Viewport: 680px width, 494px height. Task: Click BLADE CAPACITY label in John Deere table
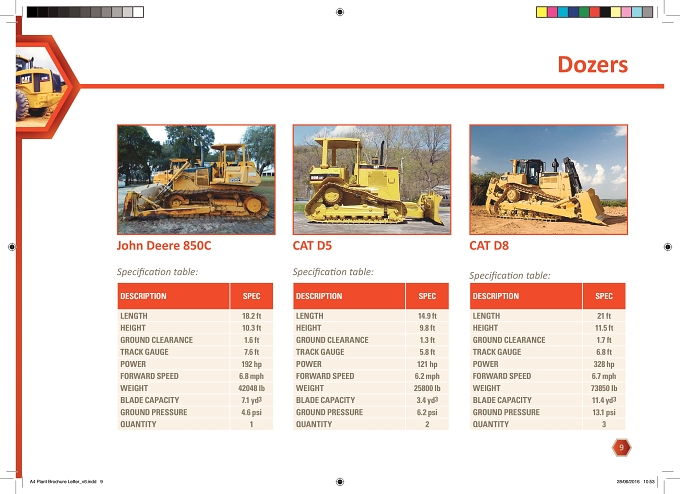[x=150, y=400]
